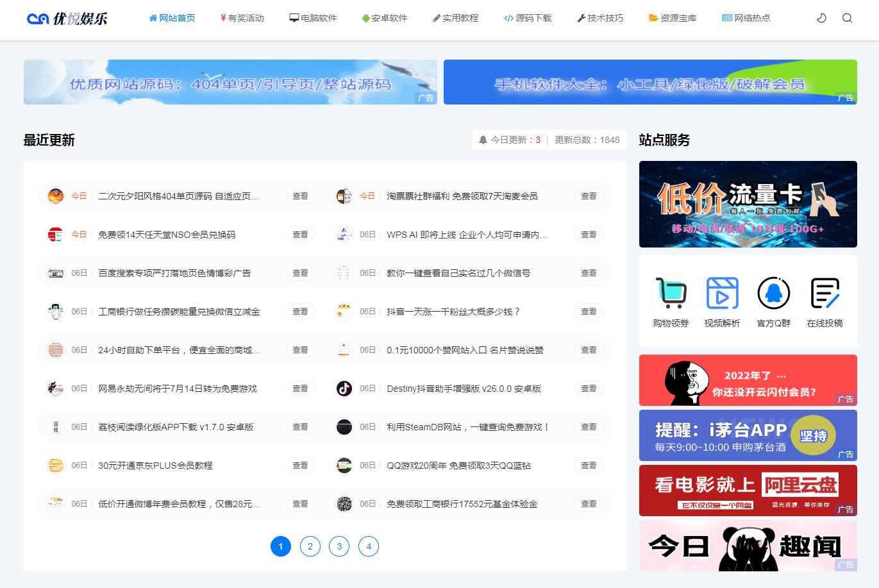
Task: Open search with the magnifier icon
Action: [847, 18]
